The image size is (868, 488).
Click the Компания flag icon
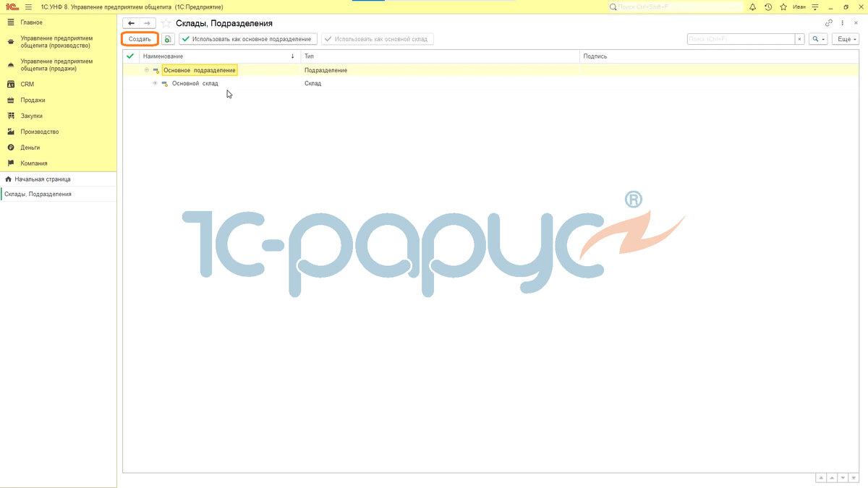10,163
